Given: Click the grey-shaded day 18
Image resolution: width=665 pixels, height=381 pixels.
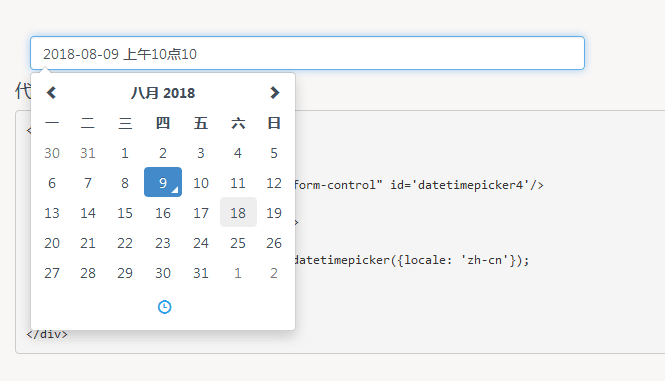Looking at the screenshot, I should click(238, 212).
